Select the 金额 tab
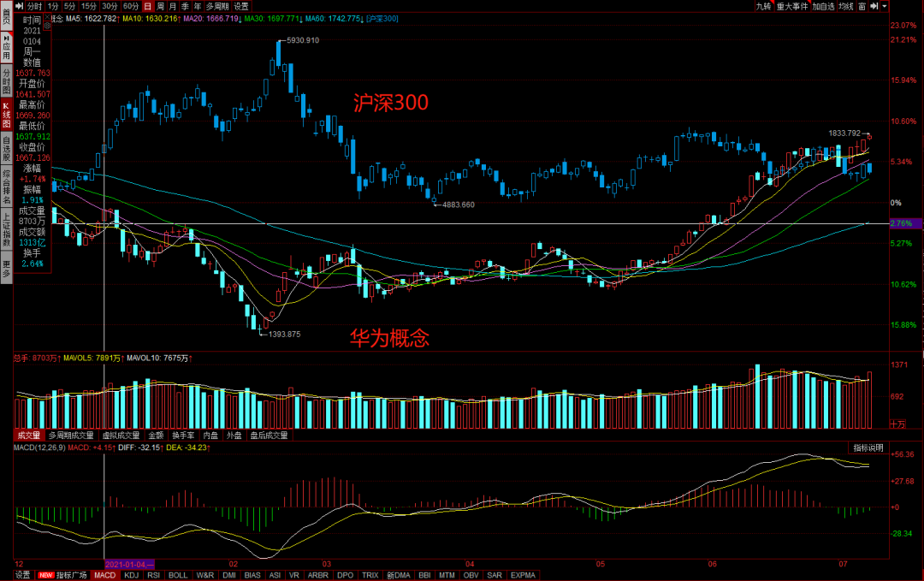The image size is (924, 581). pos(156,435)
